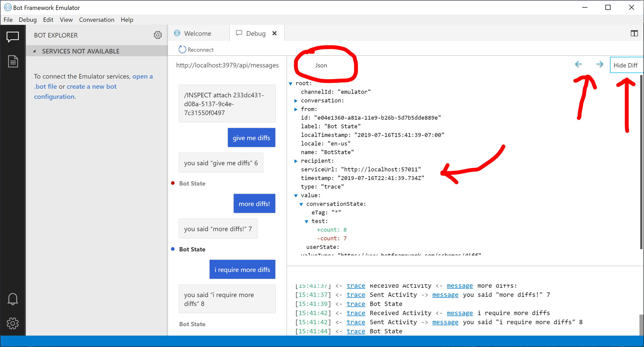This screenshot has width=644, height=347.
Task: Click the -count: 7 diff line
Action: tap(331, 238)
